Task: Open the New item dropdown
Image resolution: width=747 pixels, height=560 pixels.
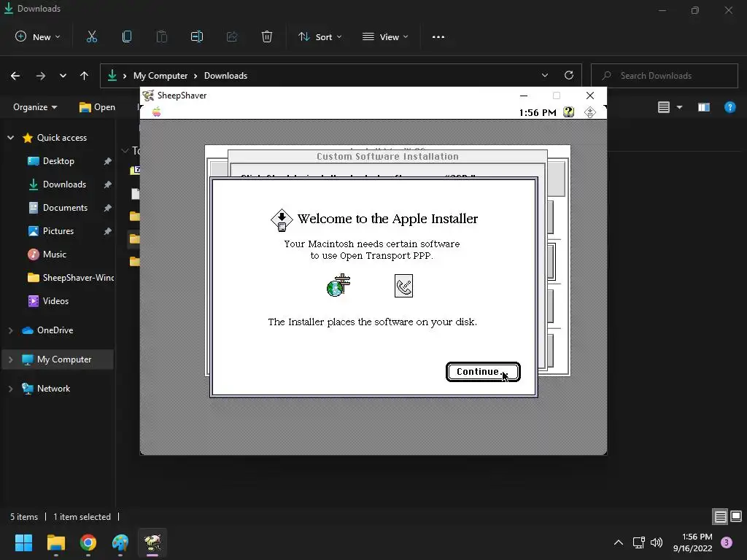Action: (38, 36)
